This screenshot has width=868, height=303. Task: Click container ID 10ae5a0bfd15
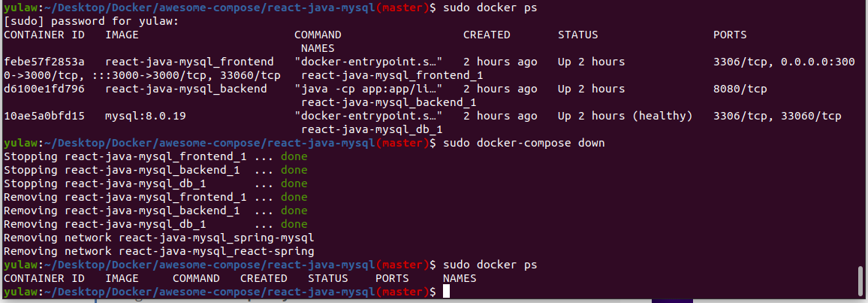44,116
